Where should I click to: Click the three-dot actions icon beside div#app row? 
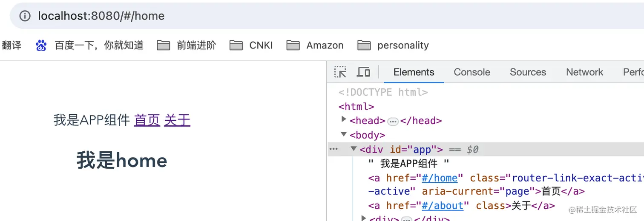click(333, 149)
